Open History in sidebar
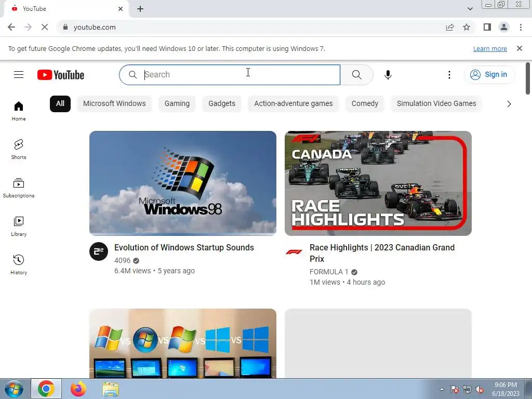This screenshot has width=532, height=399. (x=19, y=264)
